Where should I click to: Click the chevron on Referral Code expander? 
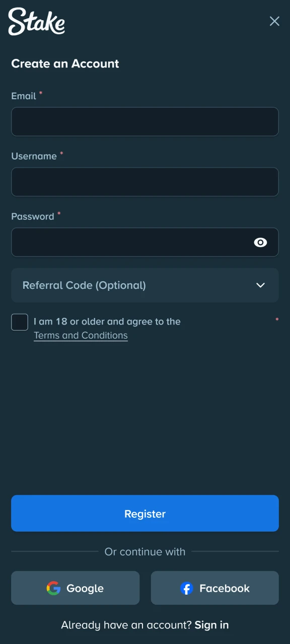tap(261, 285)
